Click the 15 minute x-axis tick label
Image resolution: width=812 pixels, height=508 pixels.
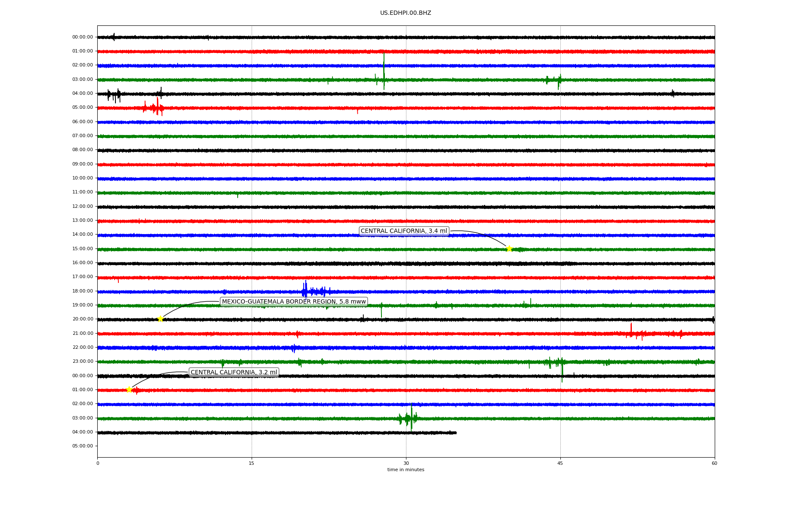(x=252, y=463)
